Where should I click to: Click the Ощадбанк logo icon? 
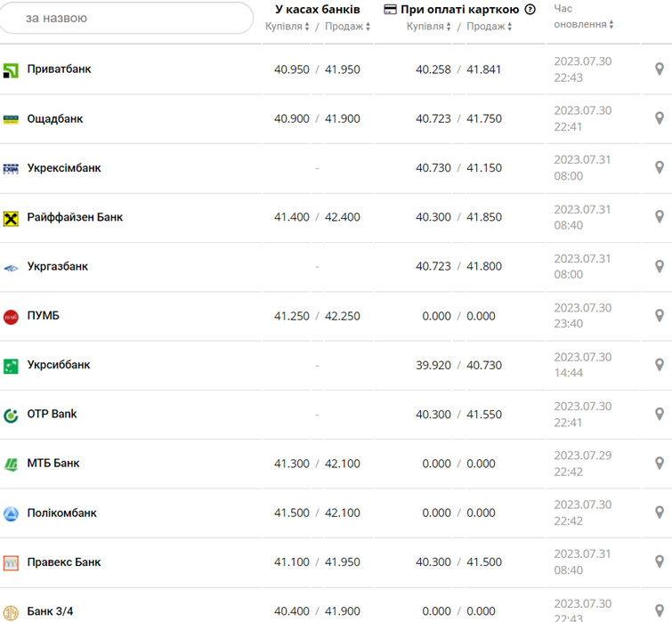(x=11, y=119)
